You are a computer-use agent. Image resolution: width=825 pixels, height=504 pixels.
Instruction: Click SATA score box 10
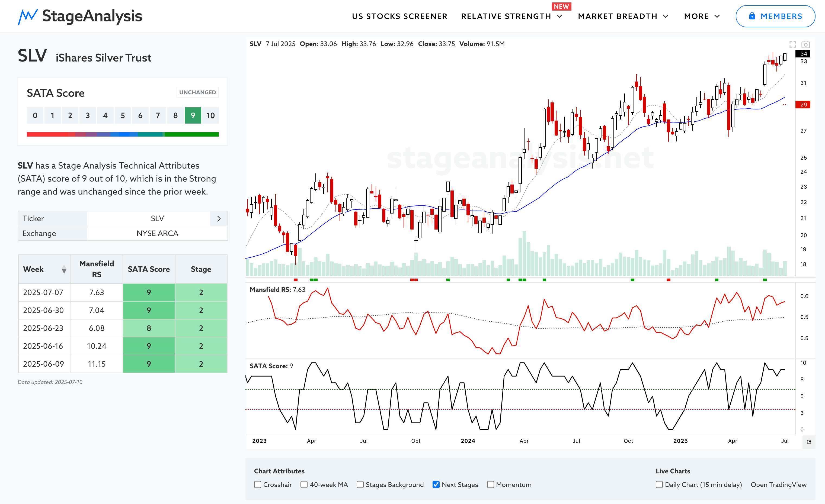click(210, 115)
